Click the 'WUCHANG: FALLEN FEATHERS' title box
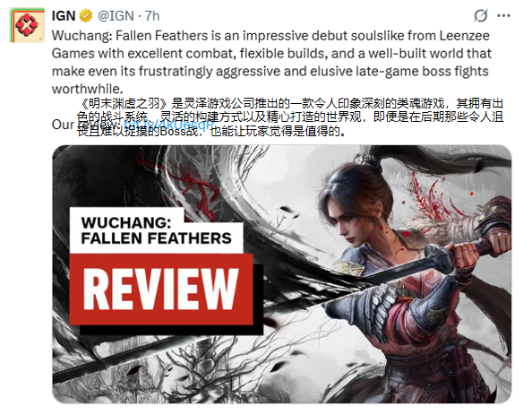The image size is (532, 415). click(x=156, y=230)
